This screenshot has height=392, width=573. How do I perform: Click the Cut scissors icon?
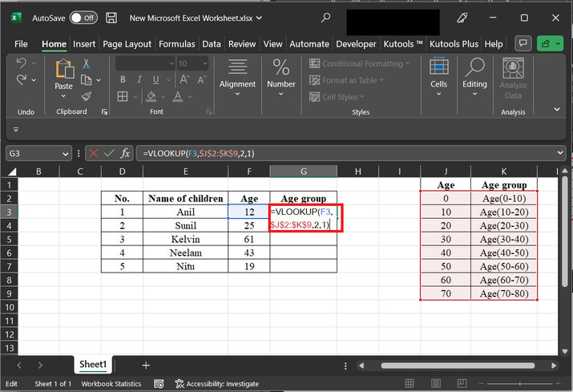[x=86, y=63]
